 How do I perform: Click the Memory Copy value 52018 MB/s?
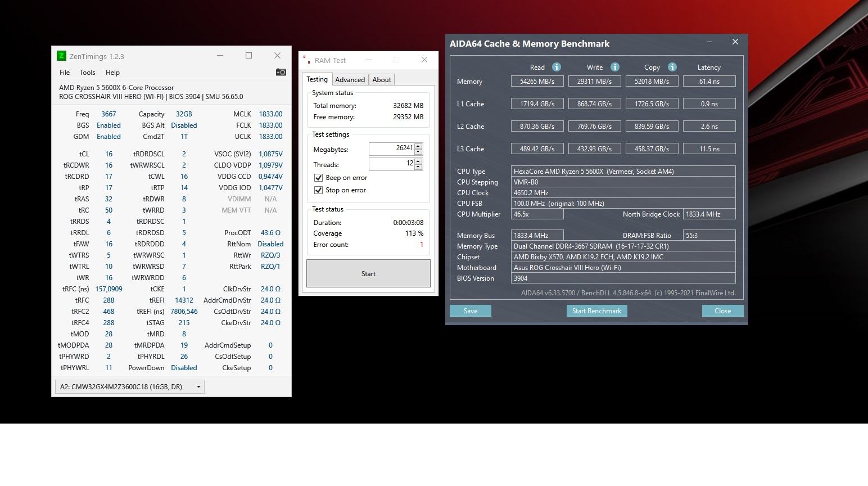pyautogui.click(x=652, y=82)
